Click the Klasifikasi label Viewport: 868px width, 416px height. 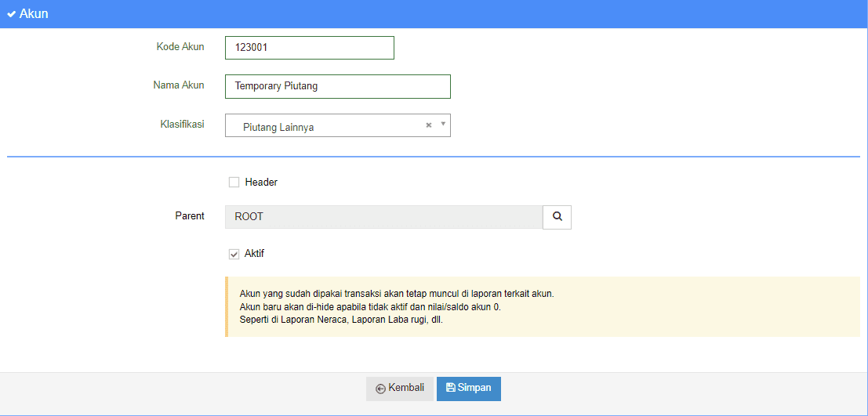click(x=182, y=123)
